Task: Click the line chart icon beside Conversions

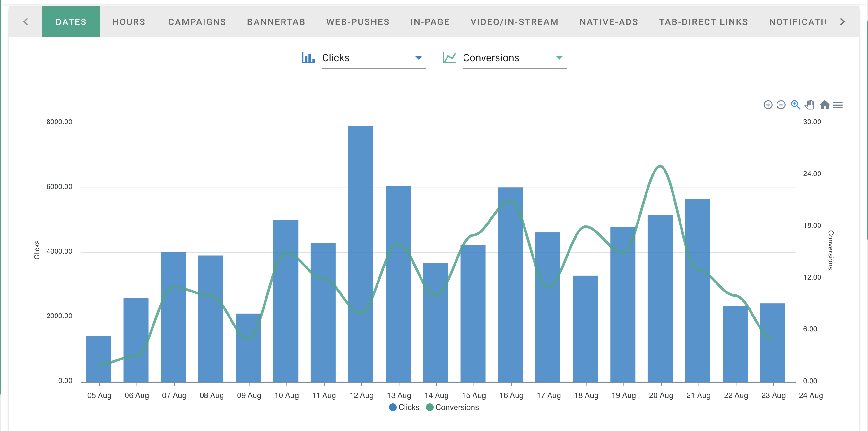Action: (x=449, y=58)
